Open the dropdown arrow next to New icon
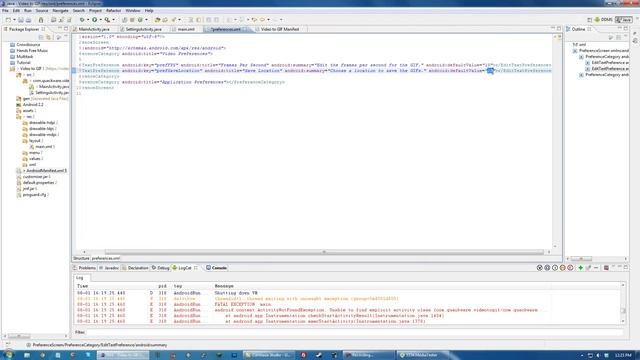Viewport: 640px width, 360px height. click(x=14, y=20)
